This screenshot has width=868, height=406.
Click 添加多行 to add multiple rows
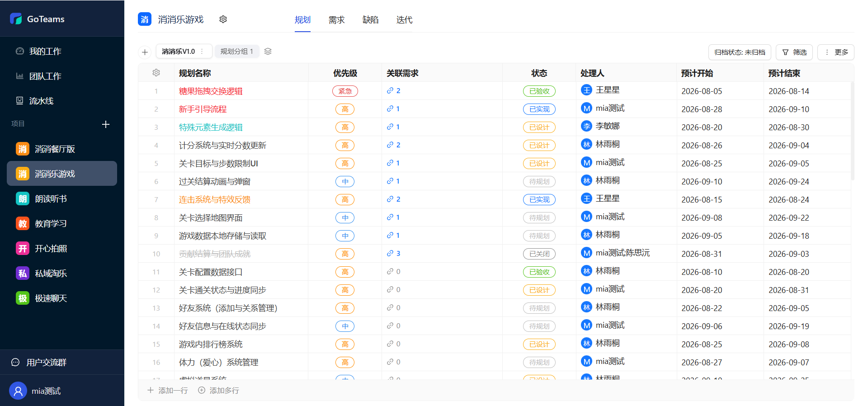tap(219, 390)
